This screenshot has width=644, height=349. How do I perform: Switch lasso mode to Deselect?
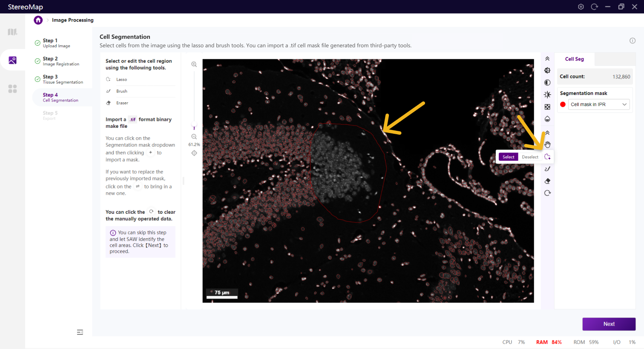click(x=530, y=157)
